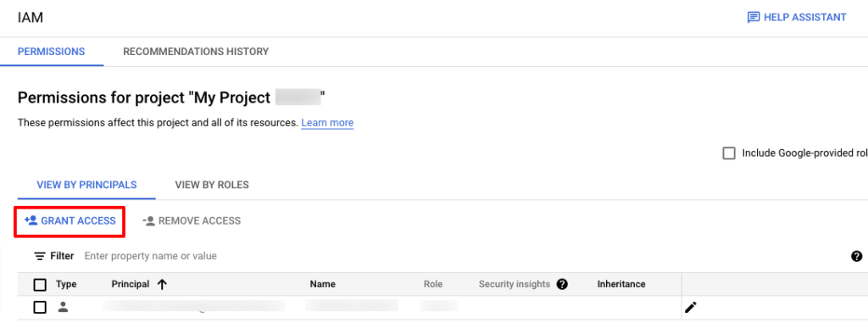Select View by Principals tab
Screen dimensions: 868x328
(87, 185)
